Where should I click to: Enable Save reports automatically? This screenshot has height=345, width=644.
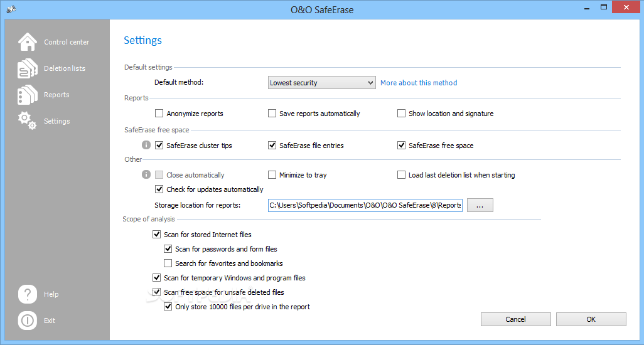(272, 113)
